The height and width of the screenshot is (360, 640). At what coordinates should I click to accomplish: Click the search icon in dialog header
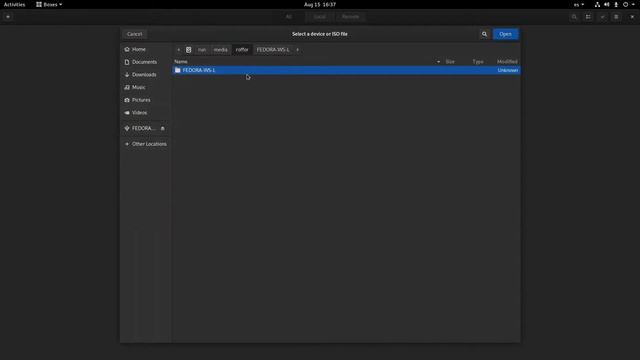click(x=484, y=34)
